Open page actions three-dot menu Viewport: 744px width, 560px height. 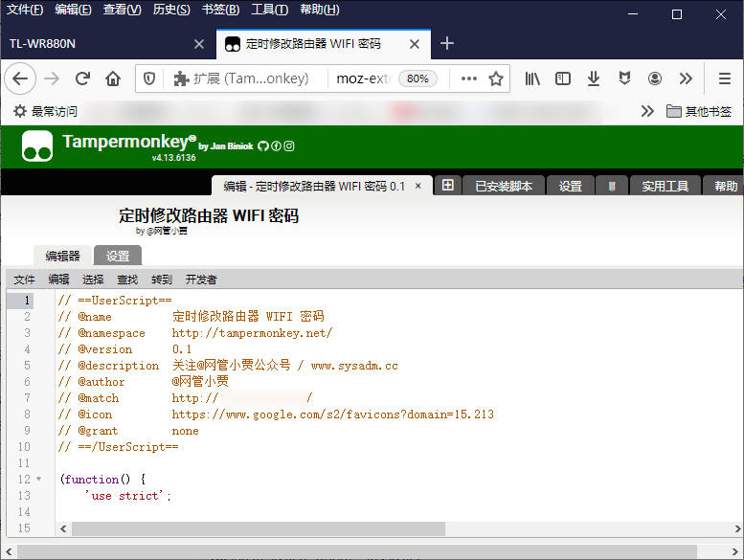click(x=469, y=78)
